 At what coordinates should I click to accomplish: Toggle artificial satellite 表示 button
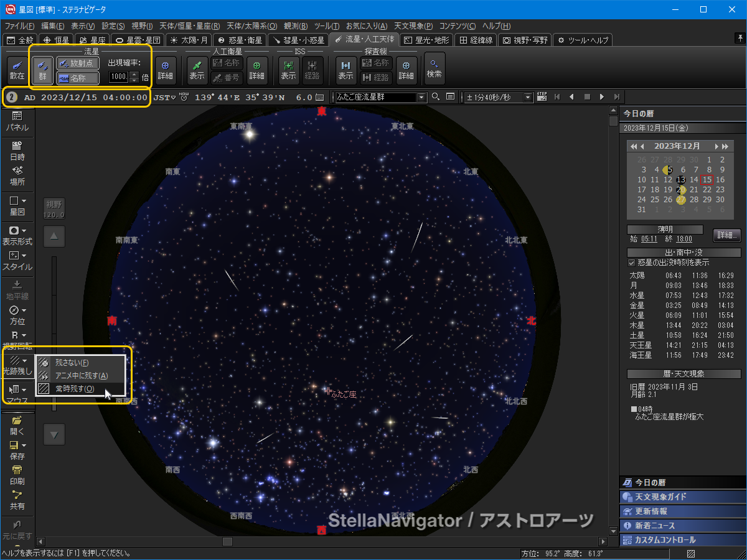coord(197,69)
